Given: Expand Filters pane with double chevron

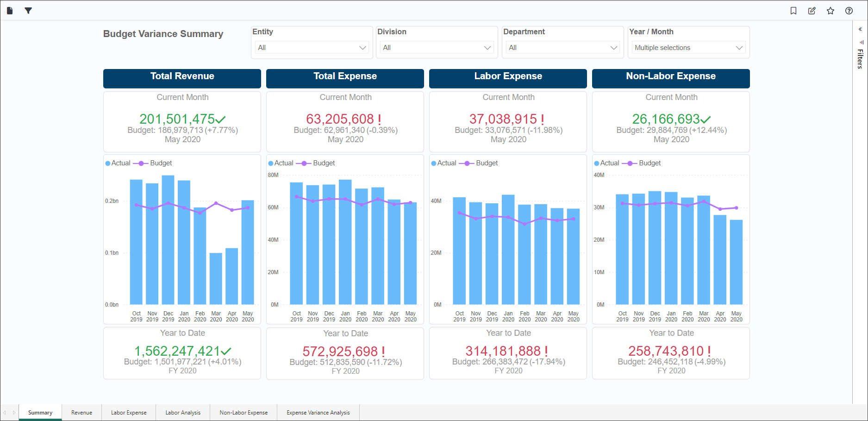Looking at the screenshot, I should (x=860, y=29).
